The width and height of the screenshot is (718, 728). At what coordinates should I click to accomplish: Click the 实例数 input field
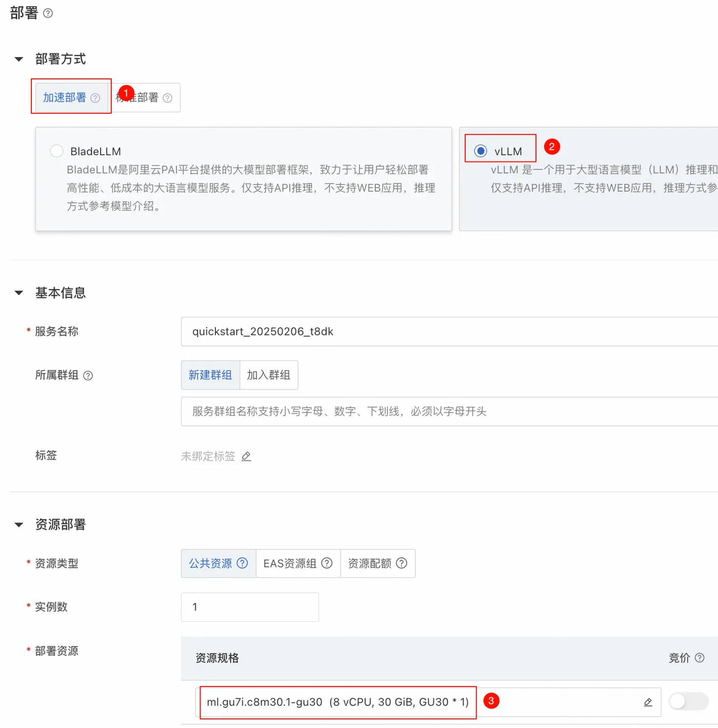click(x=250, y=607)
